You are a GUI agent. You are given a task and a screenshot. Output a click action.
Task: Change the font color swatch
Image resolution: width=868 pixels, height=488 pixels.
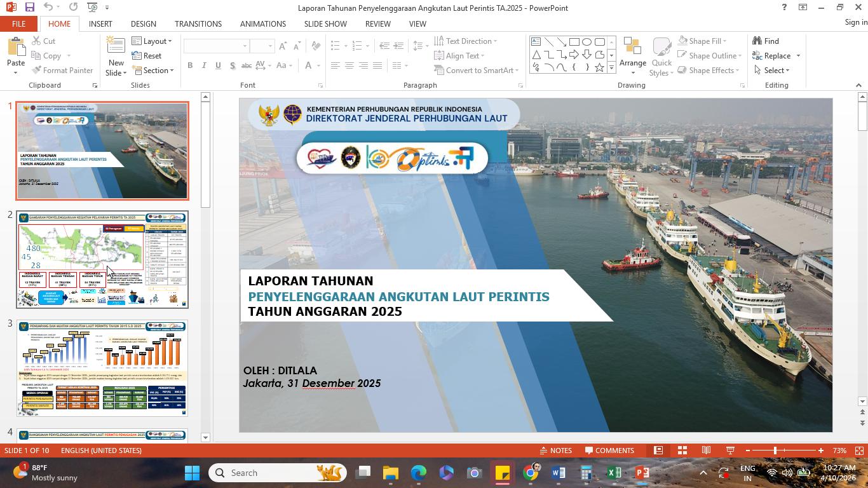309,65
